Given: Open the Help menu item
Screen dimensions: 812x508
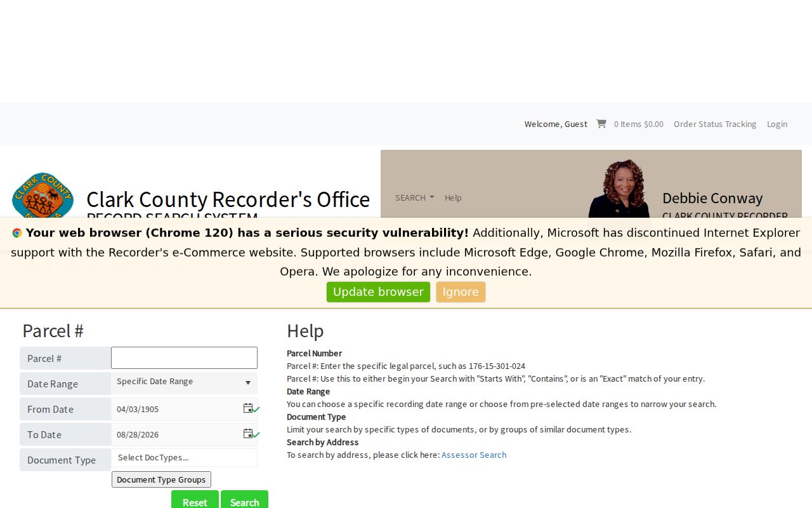Looking at the screenshot, I should tap(453, 197).
